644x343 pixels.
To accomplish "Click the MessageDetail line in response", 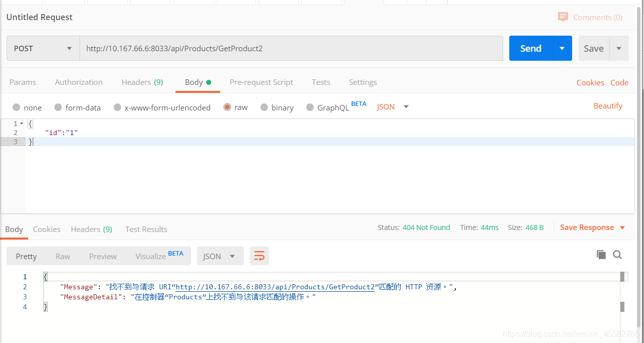I will point(188,297).
